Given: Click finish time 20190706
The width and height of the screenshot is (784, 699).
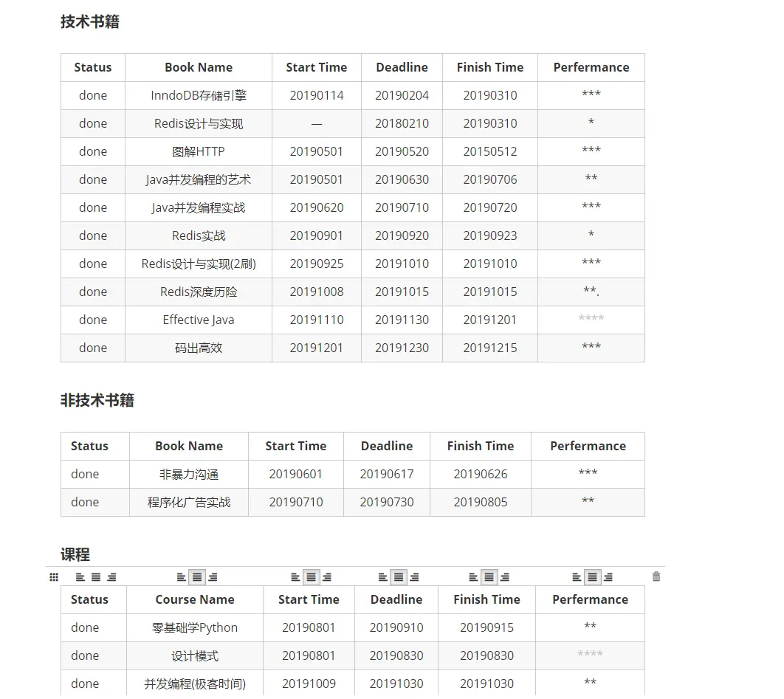Looking at the screenshot, I should pyautogui.click(x=490, y=179).
